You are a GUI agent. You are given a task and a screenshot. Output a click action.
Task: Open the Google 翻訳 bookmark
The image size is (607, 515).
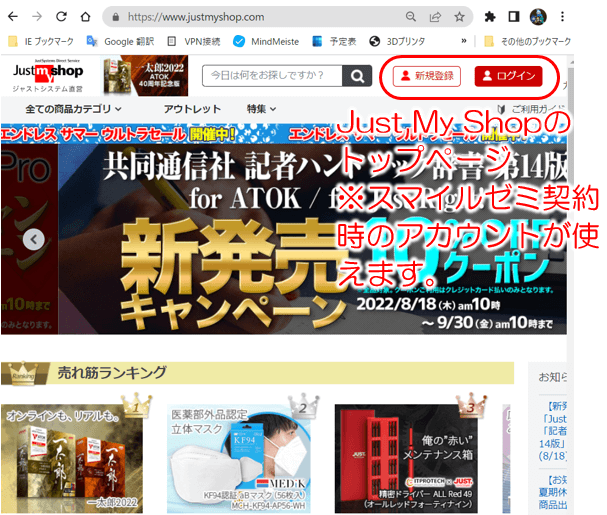point(120,41)
